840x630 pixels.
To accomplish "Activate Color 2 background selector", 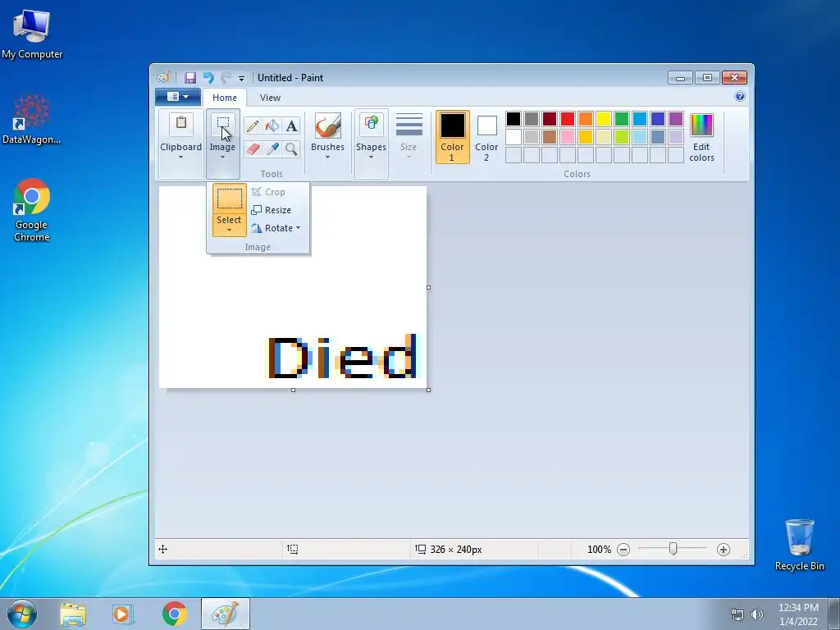I will (486, 137).
